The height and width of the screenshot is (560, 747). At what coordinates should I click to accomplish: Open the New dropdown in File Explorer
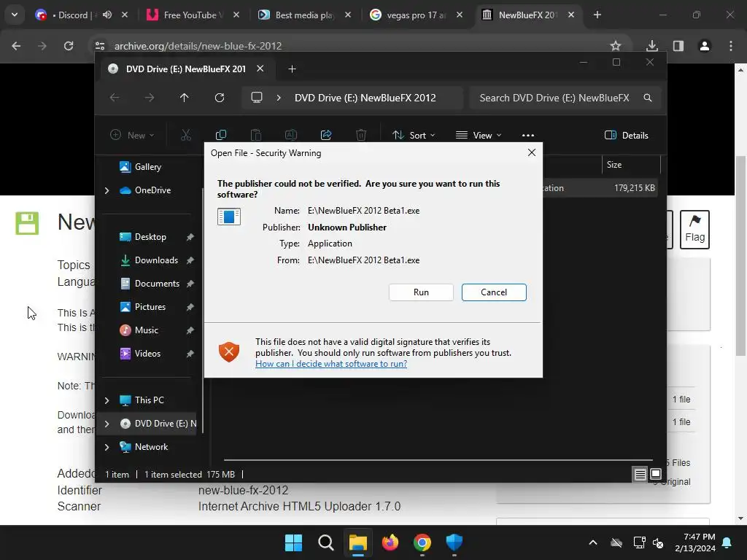tap(132, 135)
